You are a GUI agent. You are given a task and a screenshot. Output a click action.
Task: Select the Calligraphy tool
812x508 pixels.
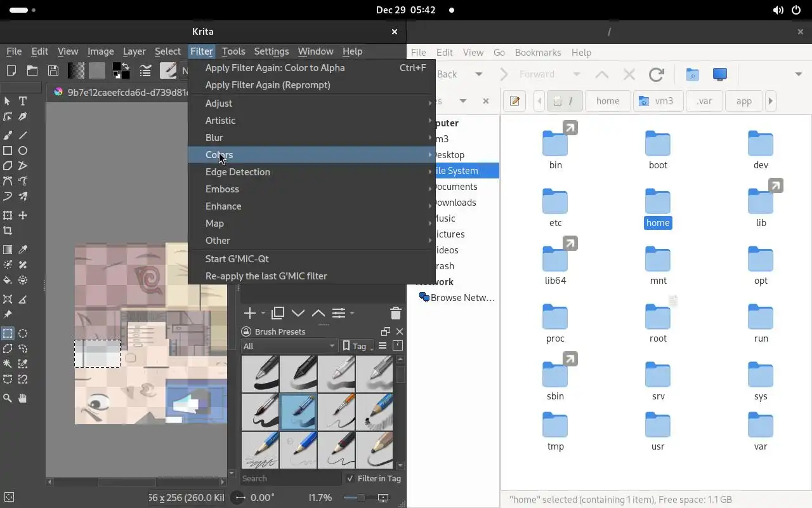(23, 117)
